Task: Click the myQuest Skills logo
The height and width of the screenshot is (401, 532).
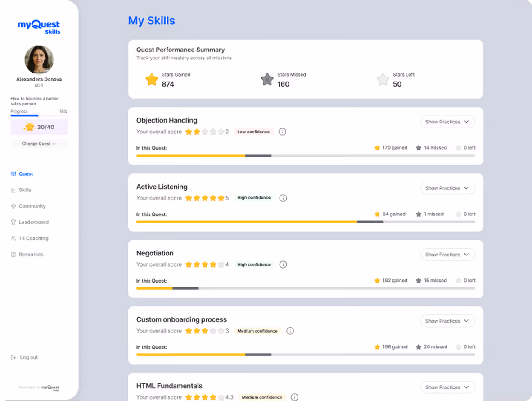Action: point(39,27)
